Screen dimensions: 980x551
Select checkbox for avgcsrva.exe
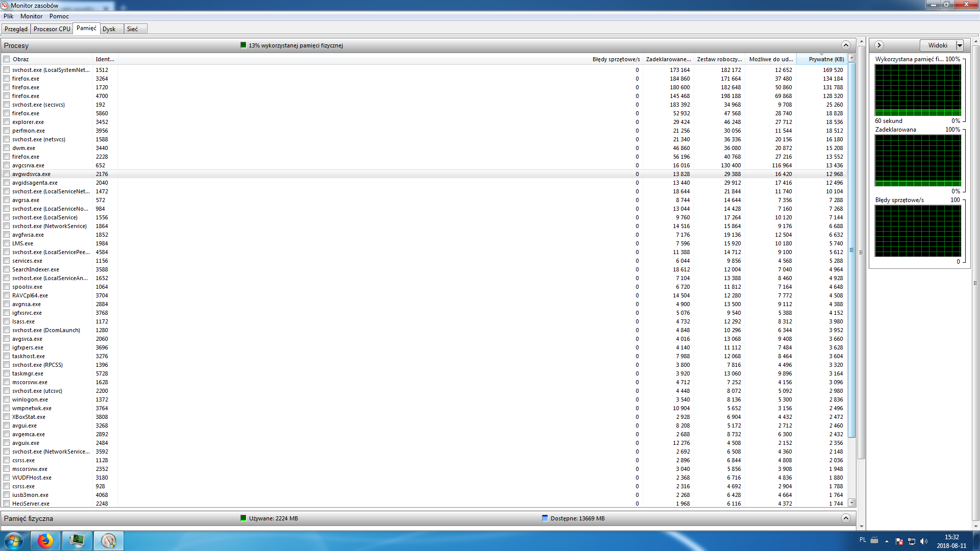pyautogui.click(x=7, y=165)
